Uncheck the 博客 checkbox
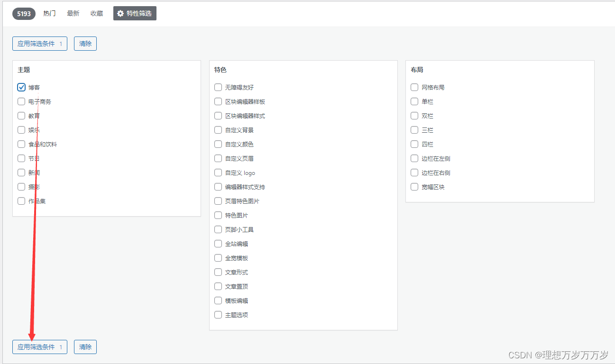The width and height of the screenshot is (615, 364). coord(21,87)
